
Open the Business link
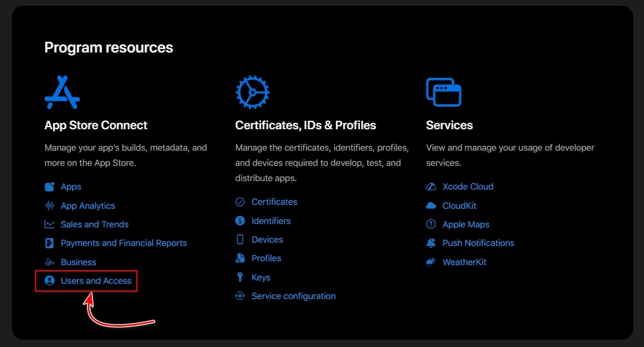pyautogui.click(x=78, y=262)
